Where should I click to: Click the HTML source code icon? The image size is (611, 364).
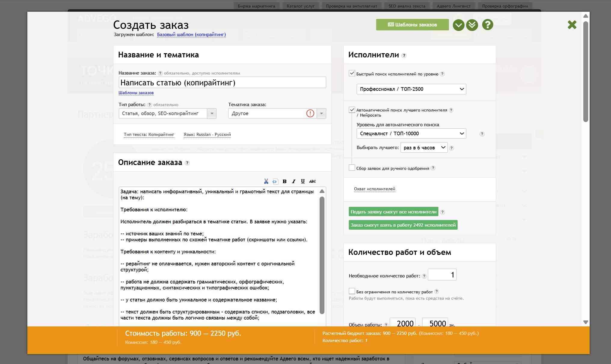275,181
